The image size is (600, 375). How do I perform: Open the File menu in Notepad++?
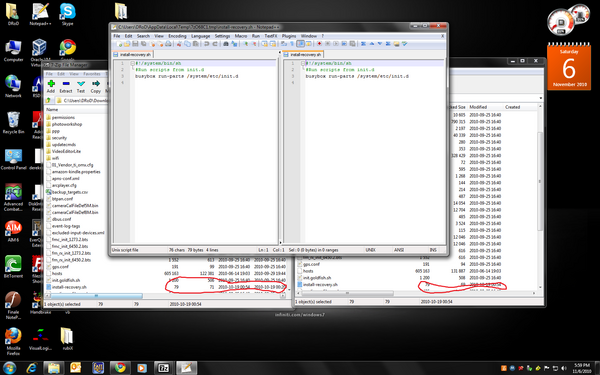pos(117,36)
